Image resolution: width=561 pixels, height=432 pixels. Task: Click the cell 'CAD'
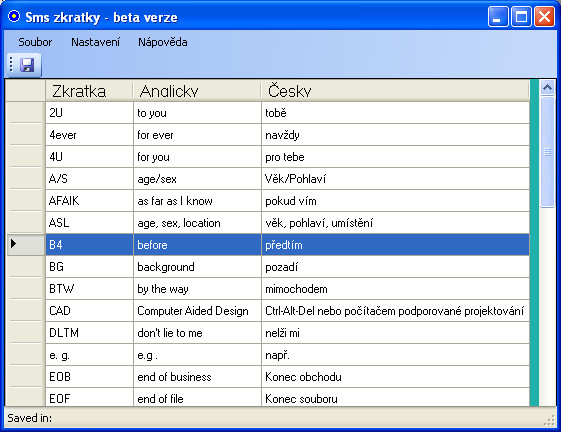coord(89,311)
